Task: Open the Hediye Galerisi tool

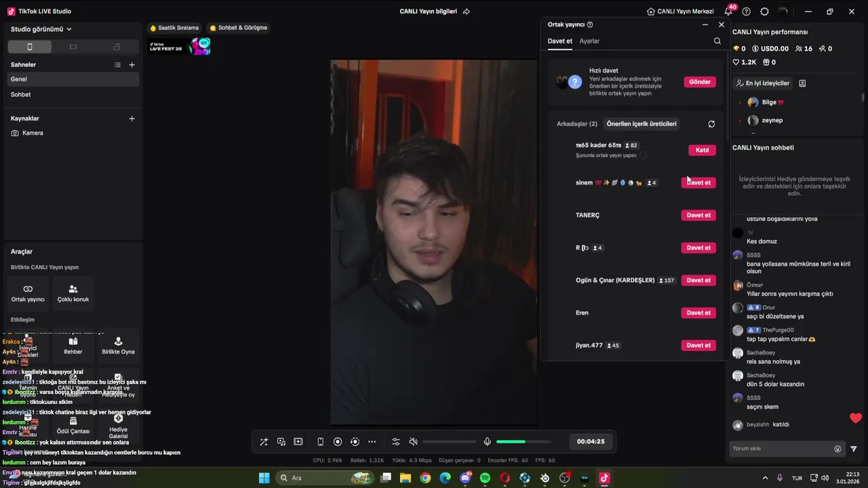Action: point(118,426)
